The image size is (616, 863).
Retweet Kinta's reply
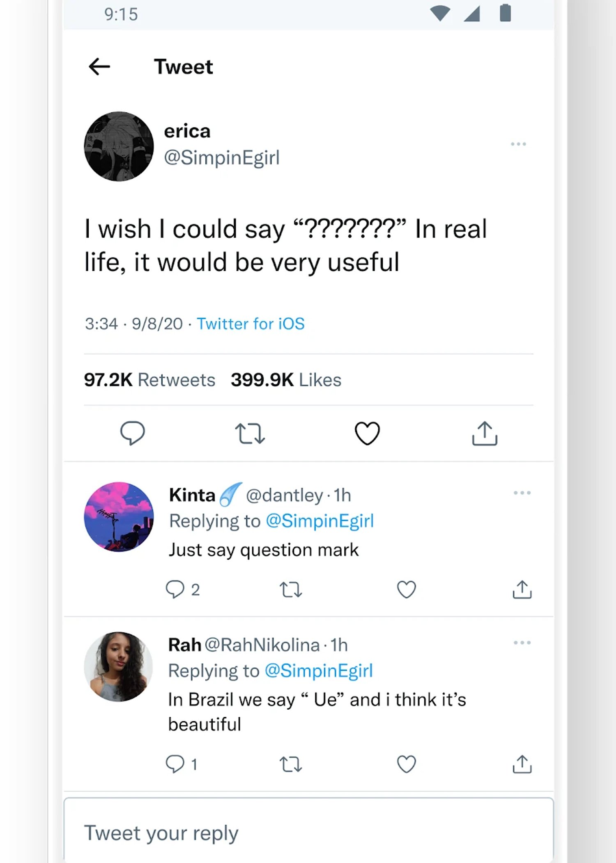pos(291,590)
